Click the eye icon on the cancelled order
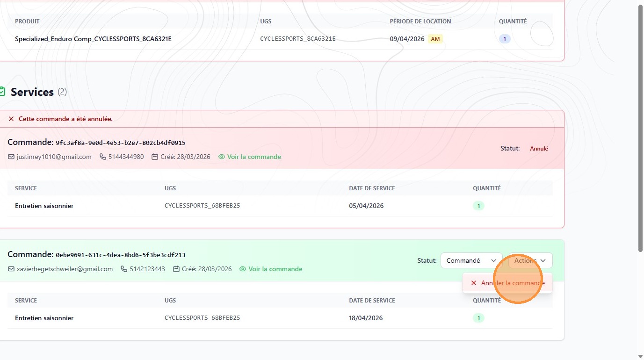 point(222,157)
